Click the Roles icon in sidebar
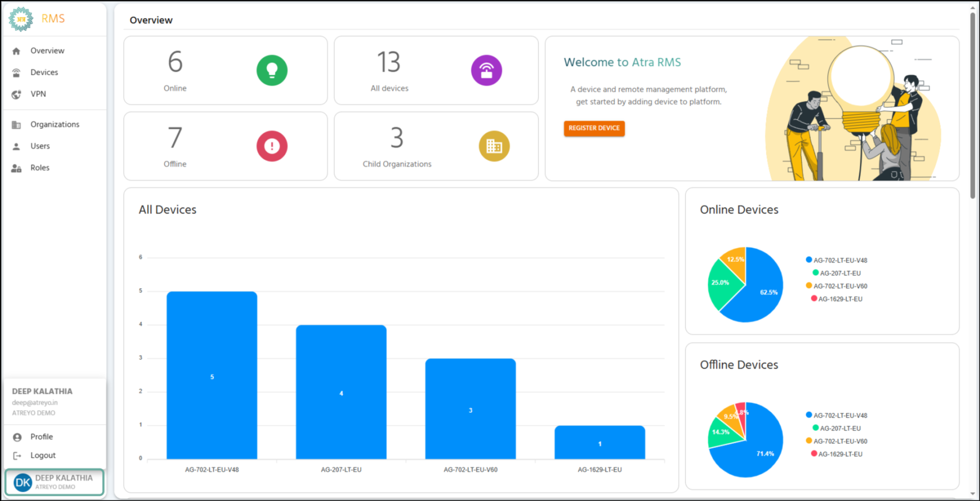 coord(16,168)
